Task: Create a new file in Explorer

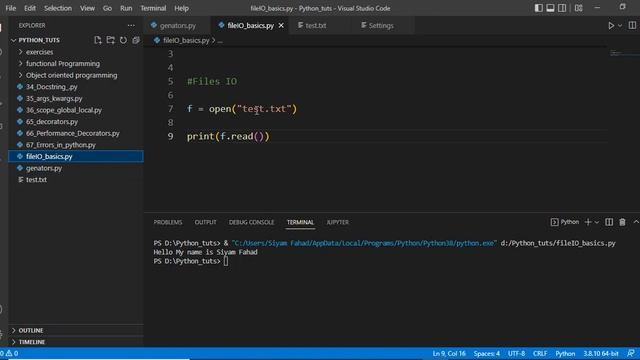Action: tap(98, 40)
